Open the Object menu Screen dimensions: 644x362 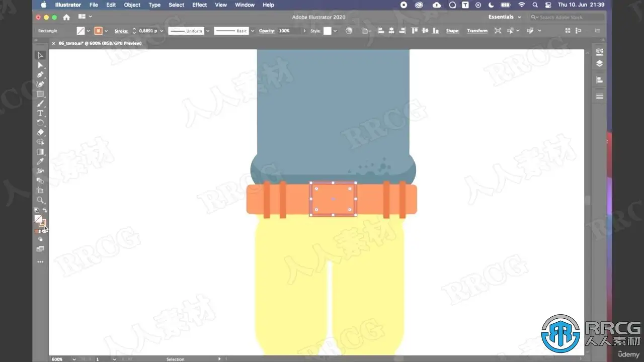click(132, 5)
